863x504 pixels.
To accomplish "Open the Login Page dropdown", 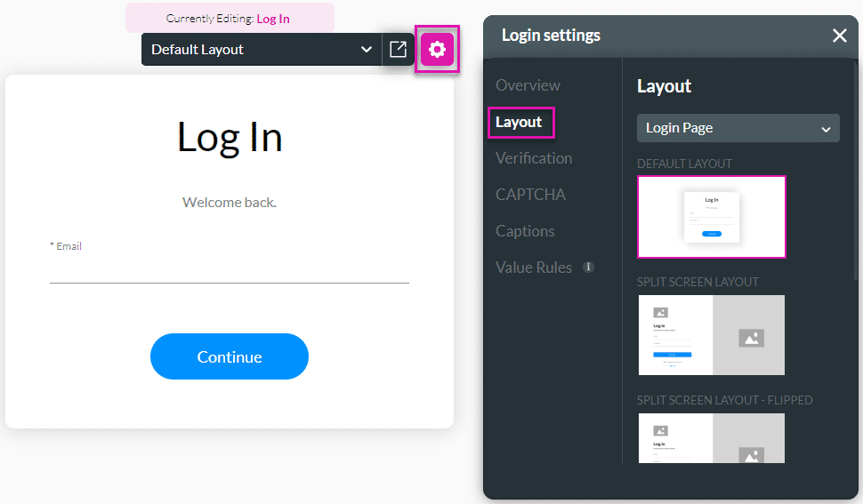I will 738,128.
